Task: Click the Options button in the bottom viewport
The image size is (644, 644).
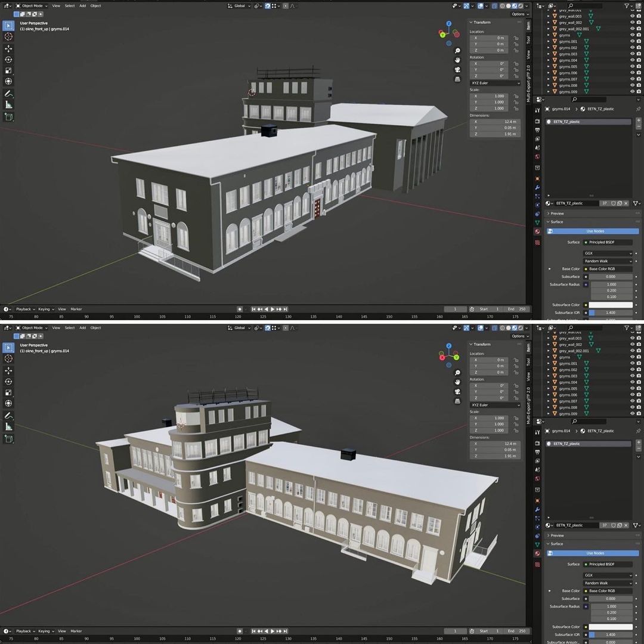Action: (518, 336)
